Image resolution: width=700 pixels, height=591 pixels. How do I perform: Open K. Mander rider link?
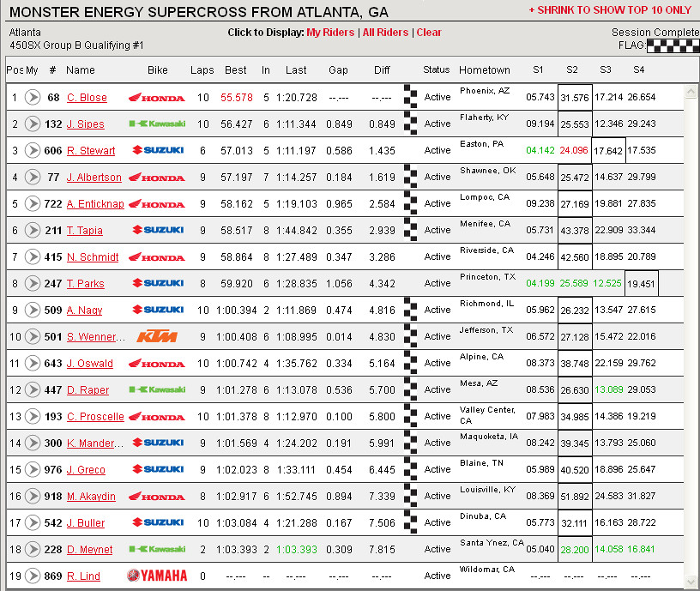click(95, 443)
